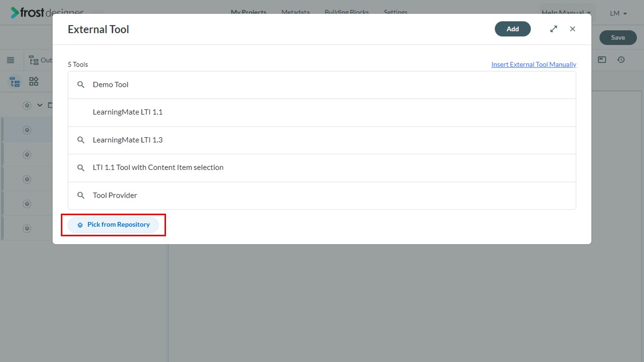The height and width of the screenshot is (362, 644).
Task: Click the Pick from Repository button
Action: pyautogui.click(x=113, y=225)
